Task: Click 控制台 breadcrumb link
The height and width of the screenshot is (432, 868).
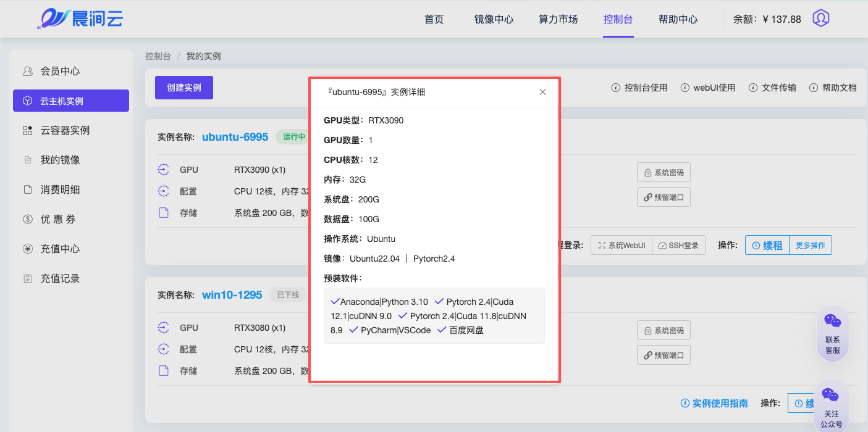Action: coord(158,56)
